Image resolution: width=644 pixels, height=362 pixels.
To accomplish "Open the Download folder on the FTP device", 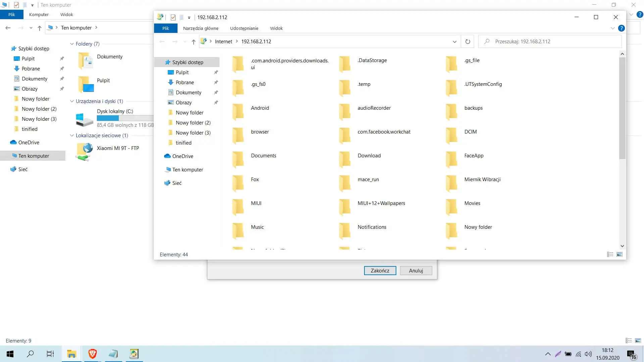I will (x=369, y=155).
